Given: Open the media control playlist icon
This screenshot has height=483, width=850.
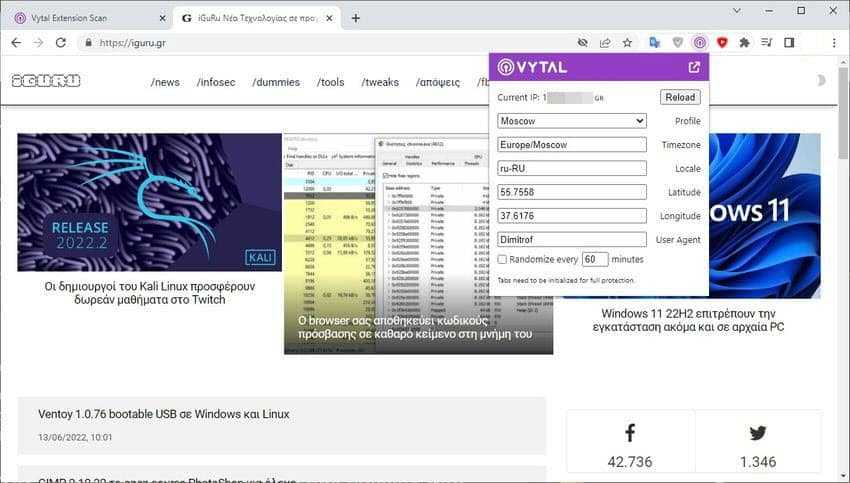Looking at the screenshot, I should tap(767, 42).
